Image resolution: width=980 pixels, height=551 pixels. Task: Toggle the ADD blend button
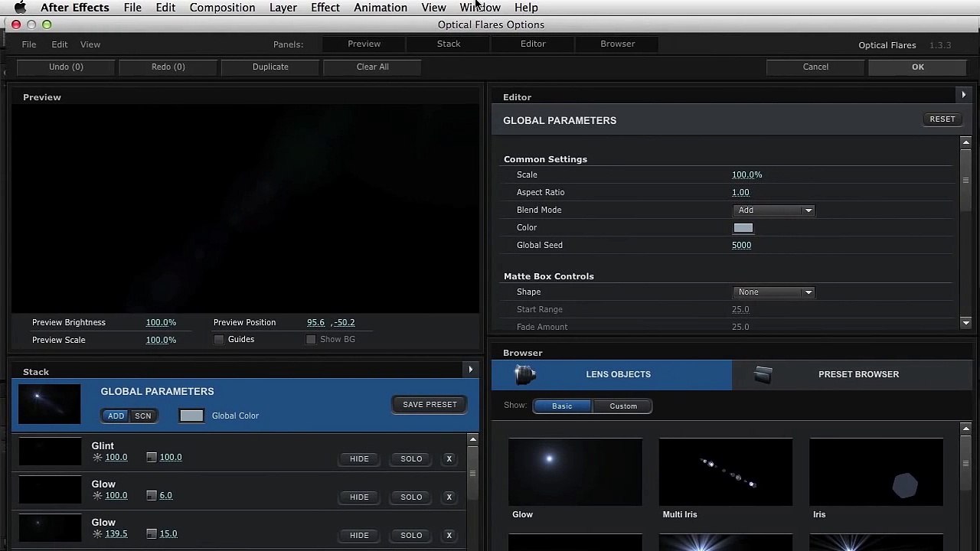click(x=116, y=416)
